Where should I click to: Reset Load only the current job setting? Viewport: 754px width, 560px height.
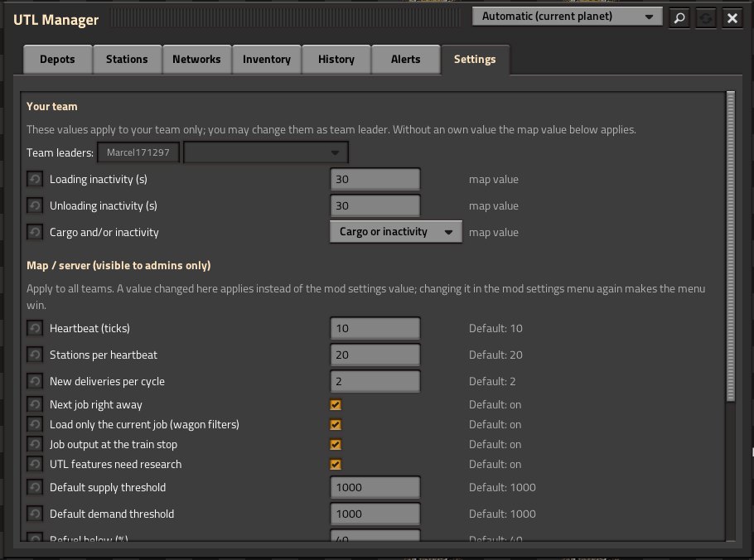(35, 424)
